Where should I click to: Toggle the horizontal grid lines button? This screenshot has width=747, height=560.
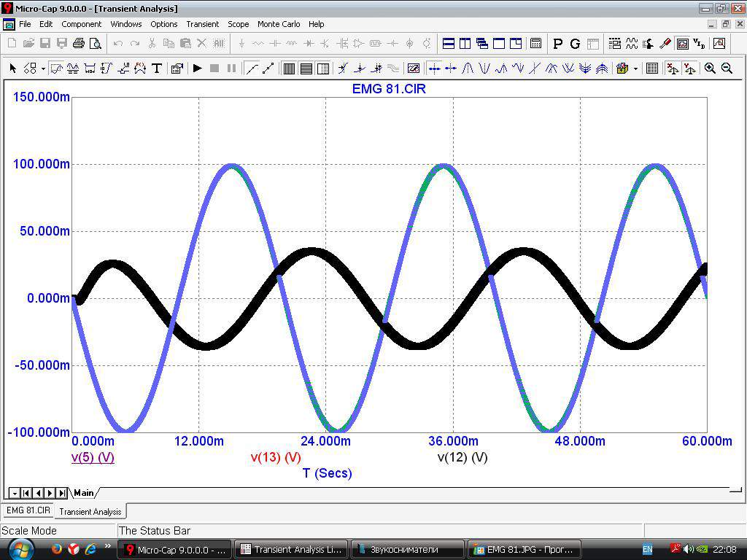click(306, 69)
